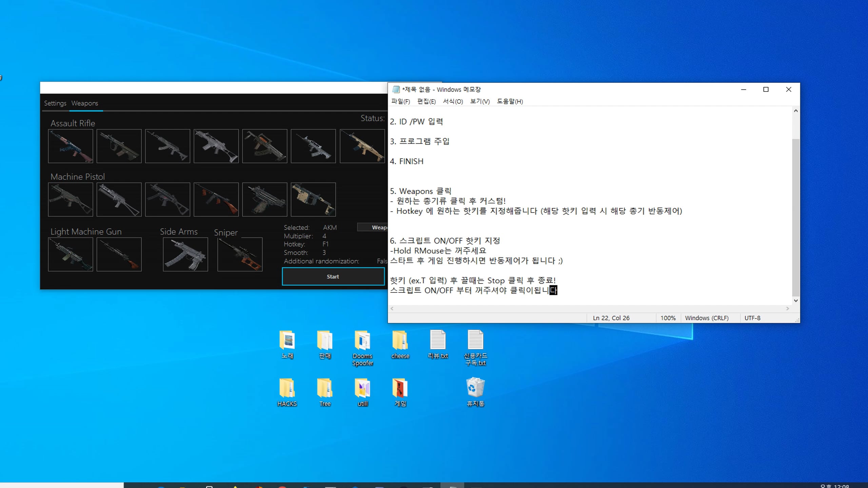The height and width of the screenshot is (488, 868).
Task: Click the Start button
Action: (x=333, y=277)
